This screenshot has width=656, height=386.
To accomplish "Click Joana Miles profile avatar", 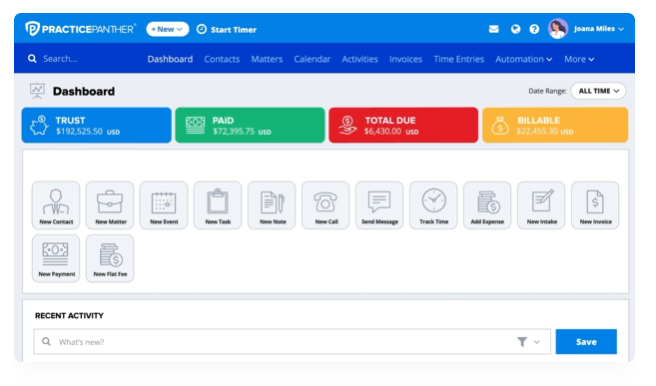I will tap(558, 29).
